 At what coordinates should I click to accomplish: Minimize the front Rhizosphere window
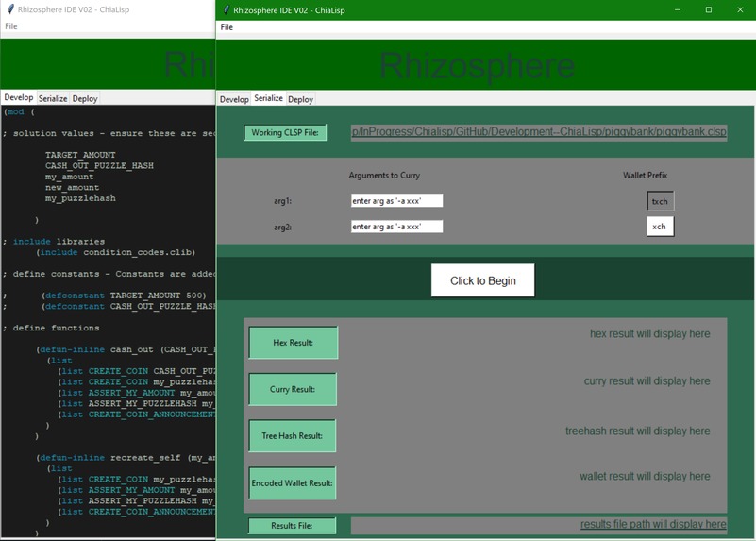[x=678, y=9]
